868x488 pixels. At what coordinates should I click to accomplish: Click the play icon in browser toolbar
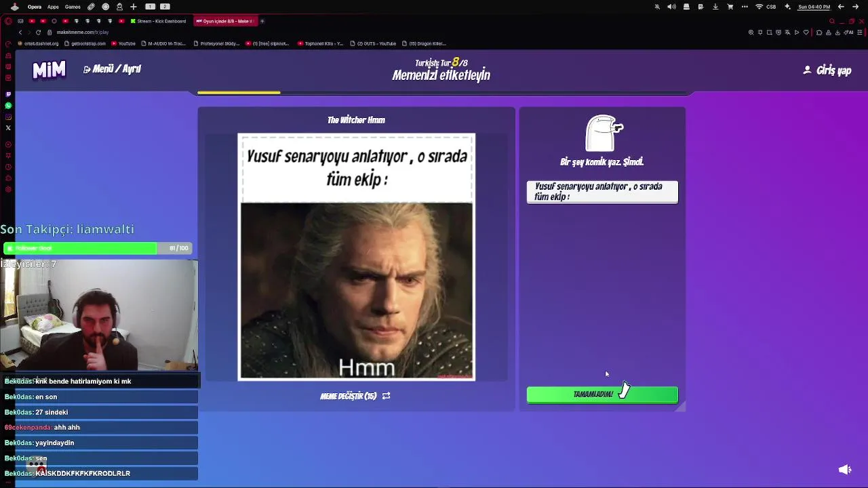click(x=797, y=33)
